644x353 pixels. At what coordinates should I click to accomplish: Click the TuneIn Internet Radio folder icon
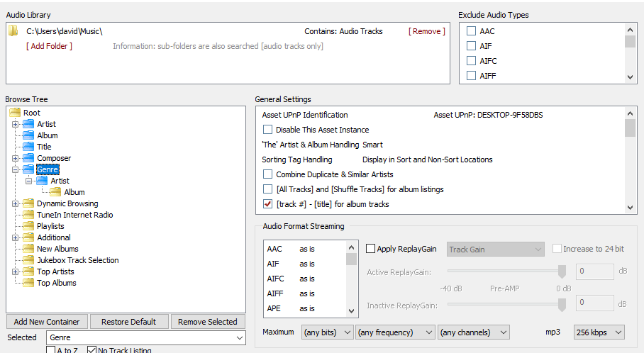coord(28,215)
